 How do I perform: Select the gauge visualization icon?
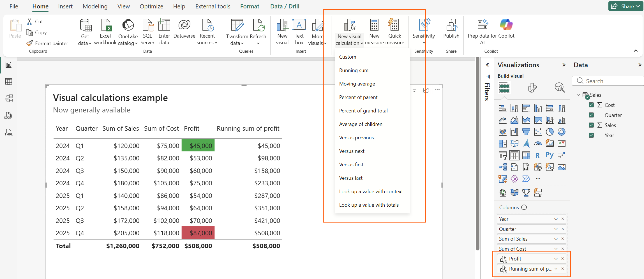538,144
